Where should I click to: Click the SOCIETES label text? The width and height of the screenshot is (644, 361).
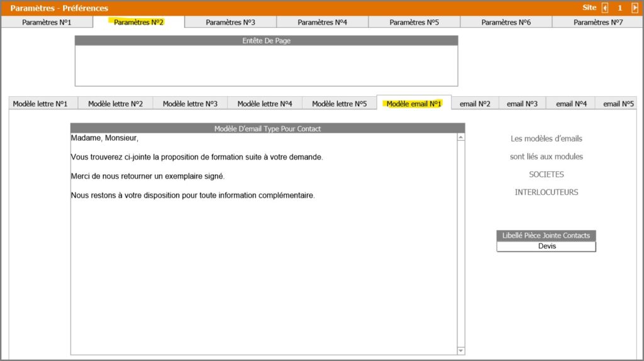pos(547,175)
